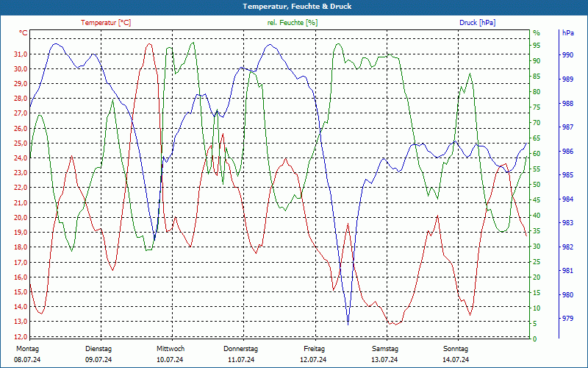
Task: Click the green '5' humidity axis tick
Action: point(535,323)
